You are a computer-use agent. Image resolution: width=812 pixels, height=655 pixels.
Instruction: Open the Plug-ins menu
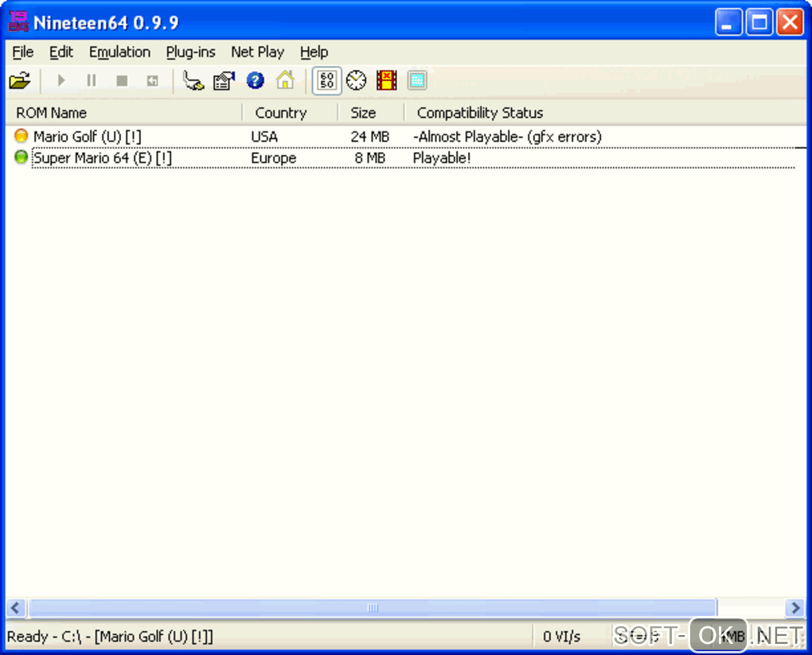click(x=190, y=53)
